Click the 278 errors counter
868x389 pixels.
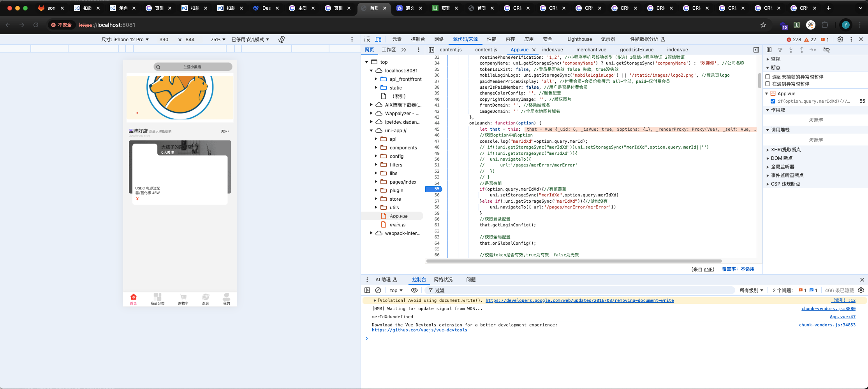click(794, 39)
